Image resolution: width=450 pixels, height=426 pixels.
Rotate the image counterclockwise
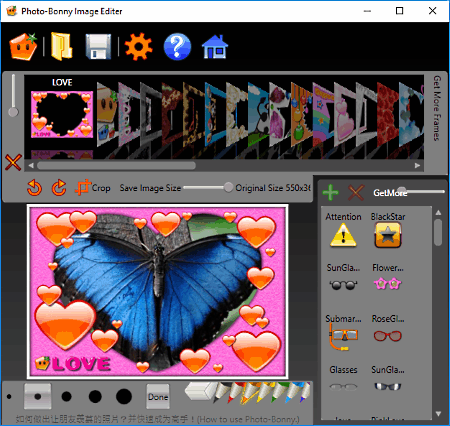(x=34, y=188)
